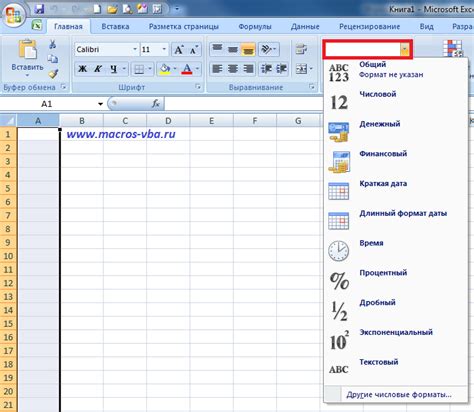Click the wrap text icon
The height and width of the screenshot is (412, 474).
click(x=301, y=50)
